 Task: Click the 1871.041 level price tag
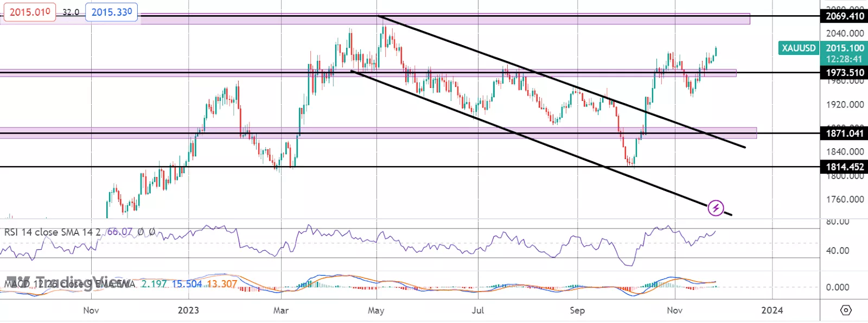(844, 133)
